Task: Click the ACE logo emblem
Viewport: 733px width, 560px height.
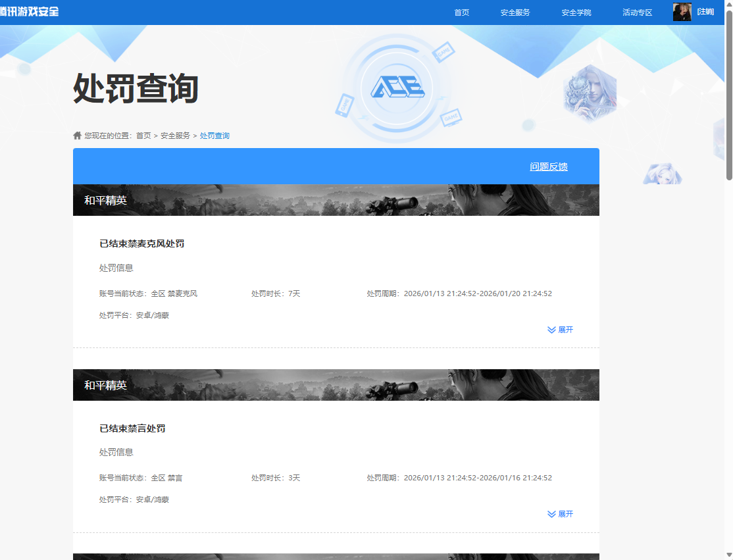Action: (x=397, y=88)
